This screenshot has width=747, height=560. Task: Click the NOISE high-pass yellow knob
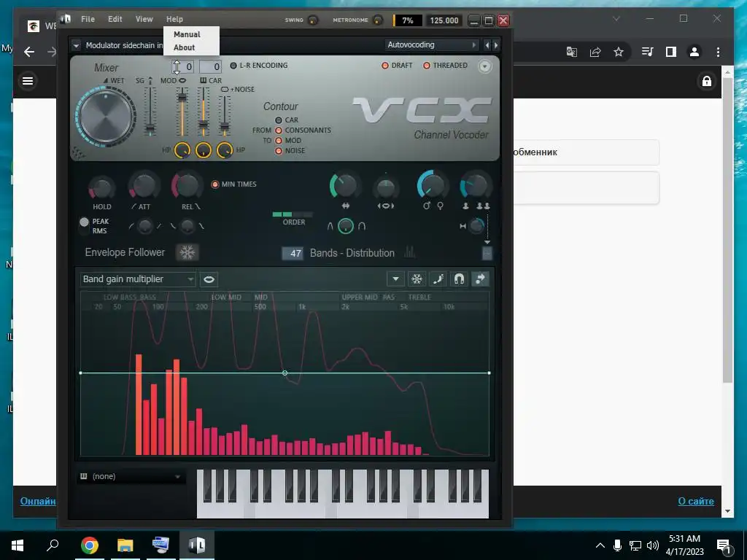tap(225, 150)
